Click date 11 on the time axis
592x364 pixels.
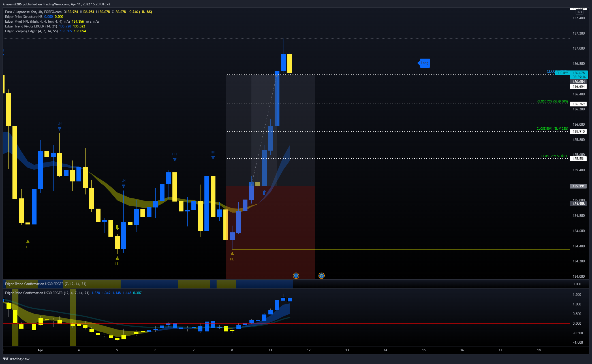click(x=270, y=350)
